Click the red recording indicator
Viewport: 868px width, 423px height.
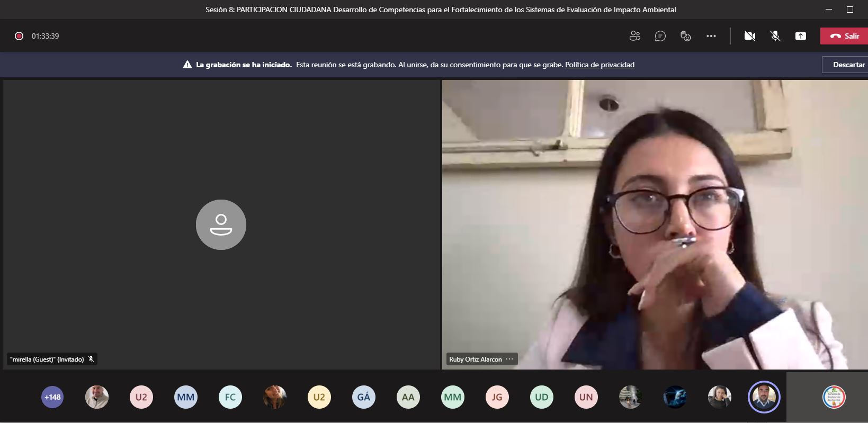click(x=19, y=36)
